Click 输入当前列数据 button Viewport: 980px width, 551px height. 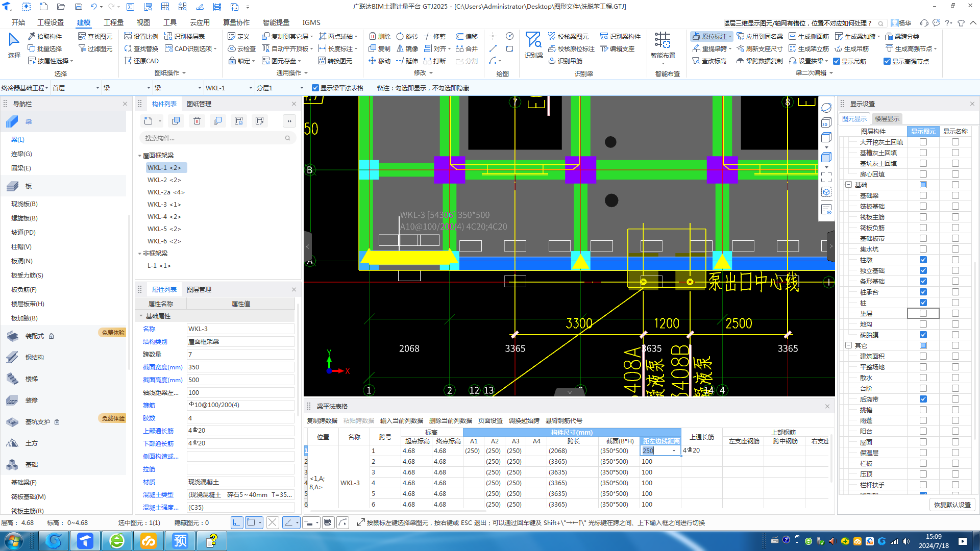(x=402, y=420)
